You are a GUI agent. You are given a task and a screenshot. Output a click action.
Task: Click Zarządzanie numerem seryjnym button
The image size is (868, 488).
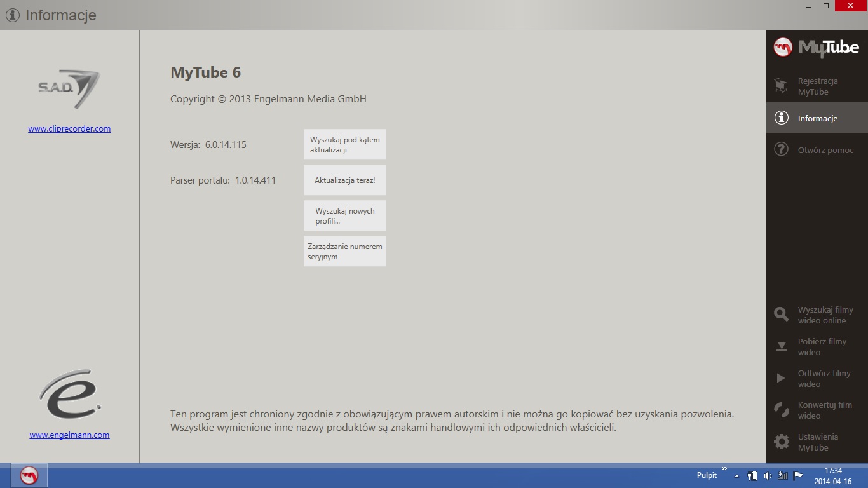point(345,251)
